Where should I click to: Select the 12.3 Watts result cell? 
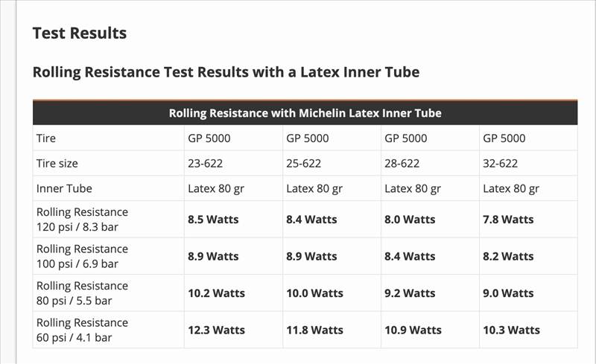(x=216, y=330)
